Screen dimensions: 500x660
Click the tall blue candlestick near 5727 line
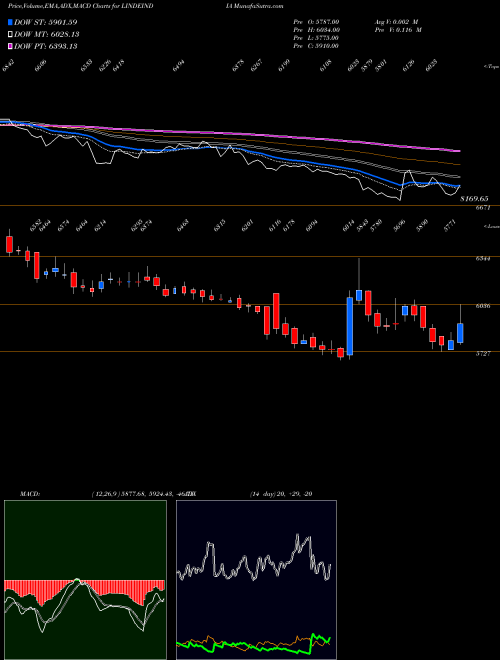pyautogui.click(x=350, y=326)
